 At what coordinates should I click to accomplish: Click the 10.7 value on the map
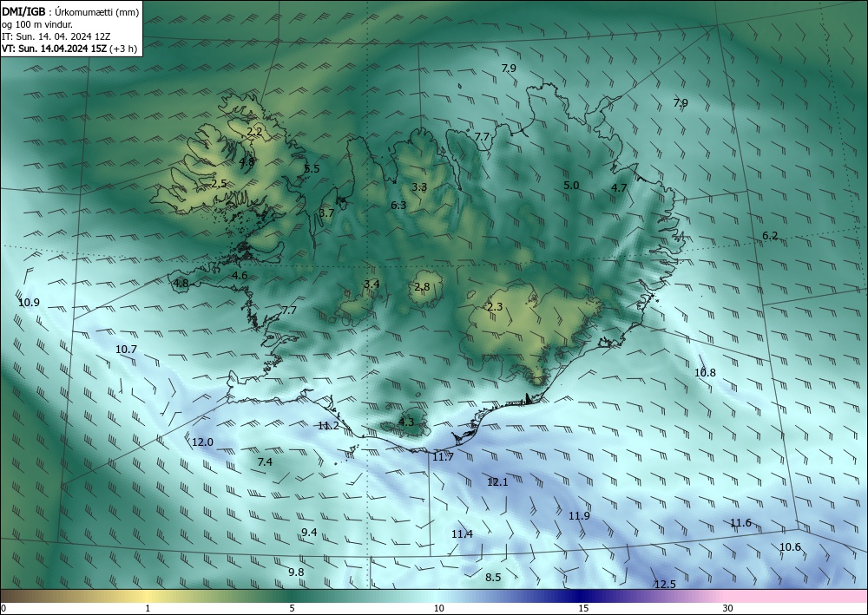[126, 350]
